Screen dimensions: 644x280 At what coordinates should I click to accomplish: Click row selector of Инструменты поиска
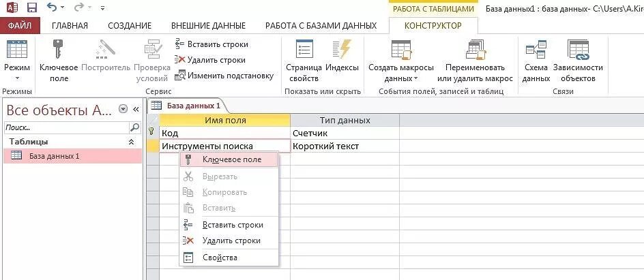pyautogui.click(x=153, y=146)
